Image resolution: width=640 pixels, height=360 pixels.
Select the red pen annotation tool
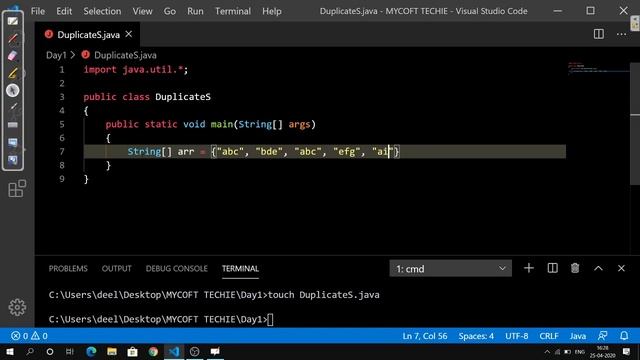[13, 38]
